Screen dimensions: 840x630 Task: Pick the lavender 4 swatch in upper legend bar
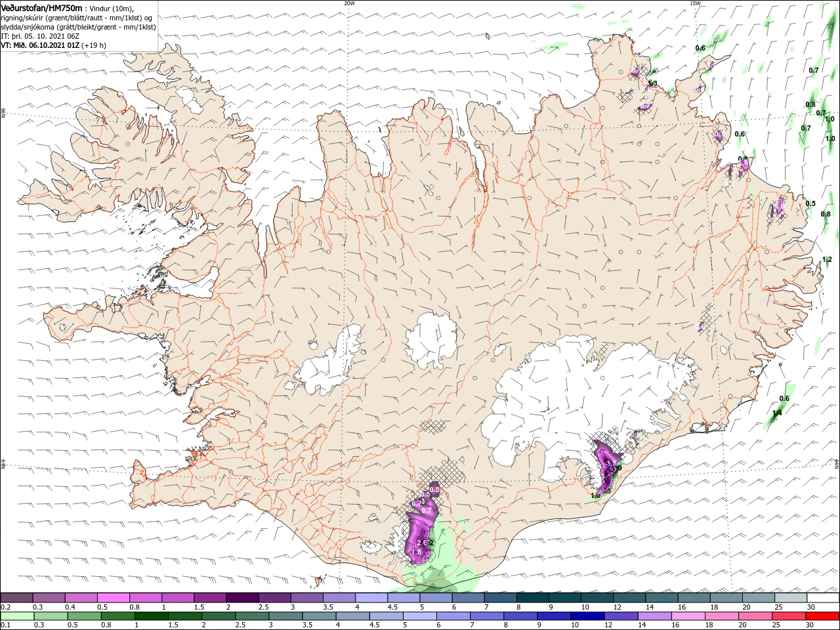coord(371,598)
